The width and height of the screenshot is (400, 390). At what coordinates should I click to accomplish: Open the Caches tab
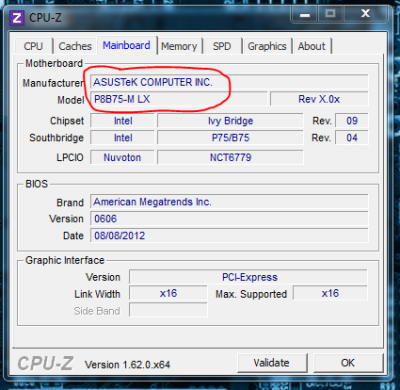pyautogui.click(x=75, y=46)
